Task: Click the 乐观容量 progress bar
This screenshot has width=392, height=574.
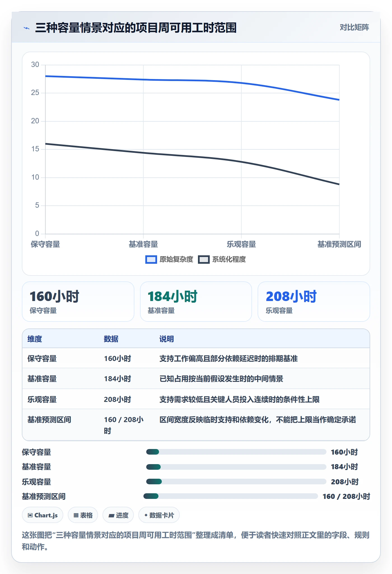Action: tap(236, 482)
